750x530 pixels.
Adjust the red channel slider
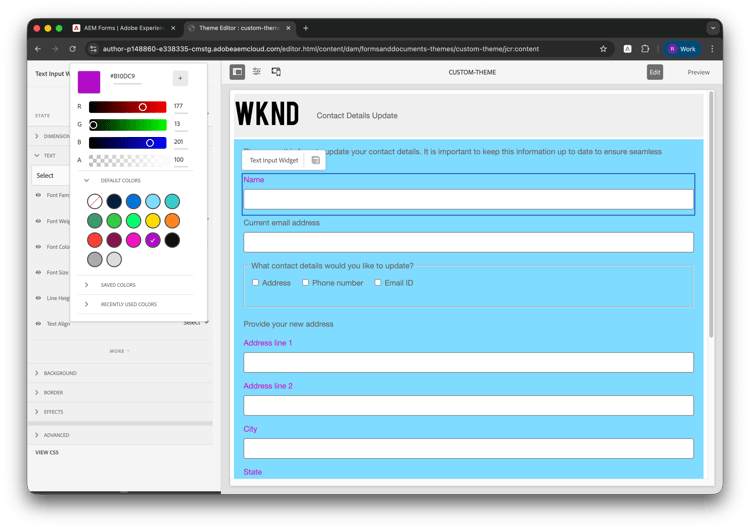coord(128,107)
